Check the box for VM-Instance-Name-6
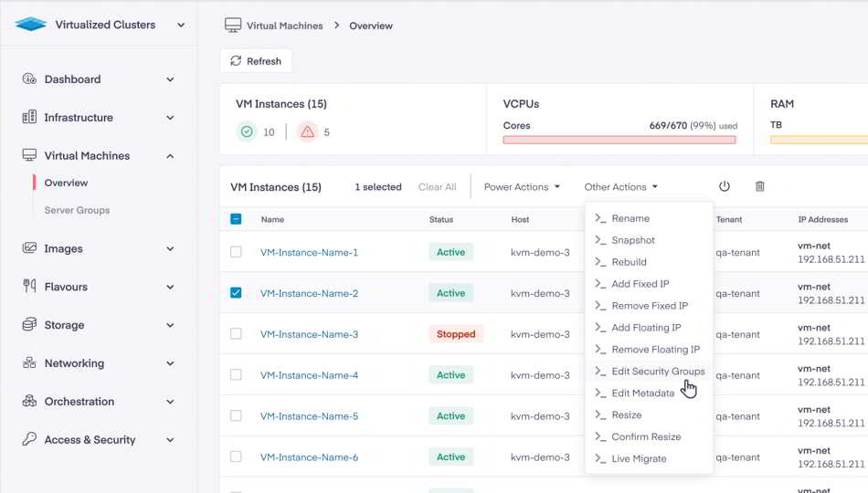This screenshot has height=493, width=868. pos(236,456)
